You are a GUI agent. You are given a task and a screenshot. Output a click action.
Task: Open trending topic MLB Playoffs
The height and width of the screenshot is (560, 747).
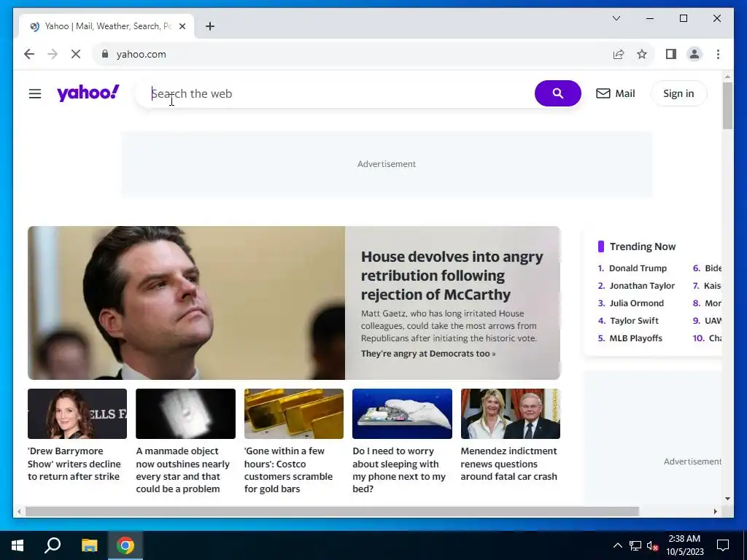636,338
